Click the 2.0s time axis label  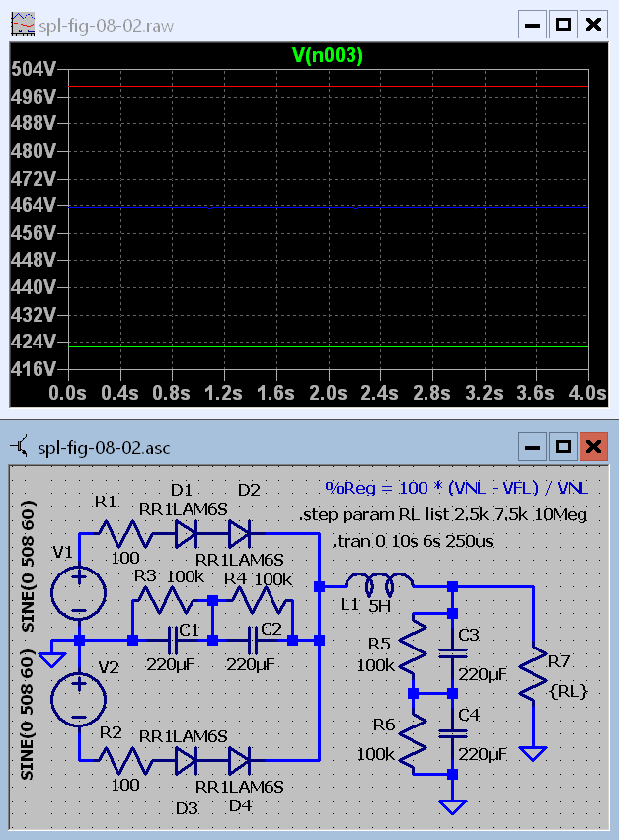pyautogui.click(x=327, y=393)
